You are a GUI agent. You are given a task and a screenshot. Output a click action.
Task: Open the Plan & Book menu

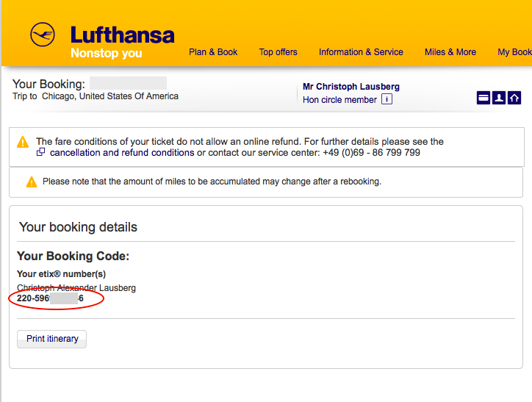(x=213, y=52)
